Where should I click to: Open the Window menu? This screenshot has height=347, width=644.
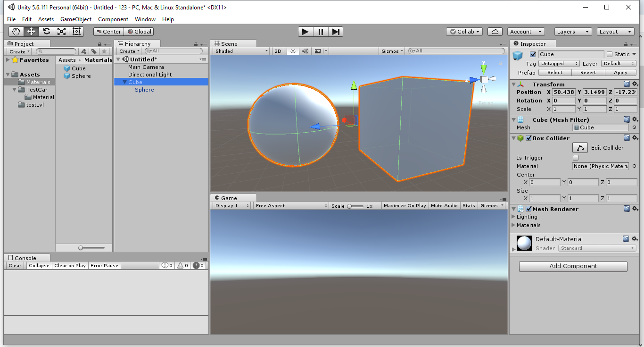coord(145,19)
